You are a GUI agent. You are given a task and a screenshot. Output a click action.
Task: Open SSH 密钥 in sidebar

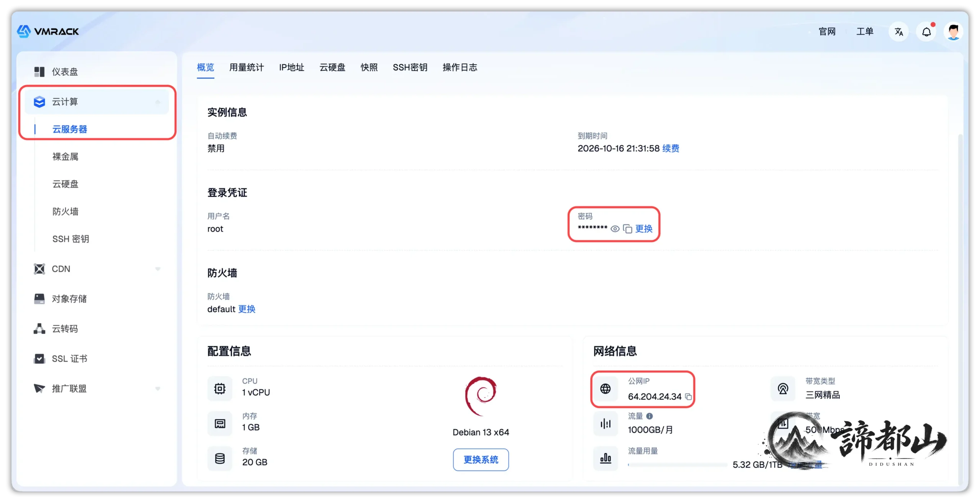(x=71, y=239)
